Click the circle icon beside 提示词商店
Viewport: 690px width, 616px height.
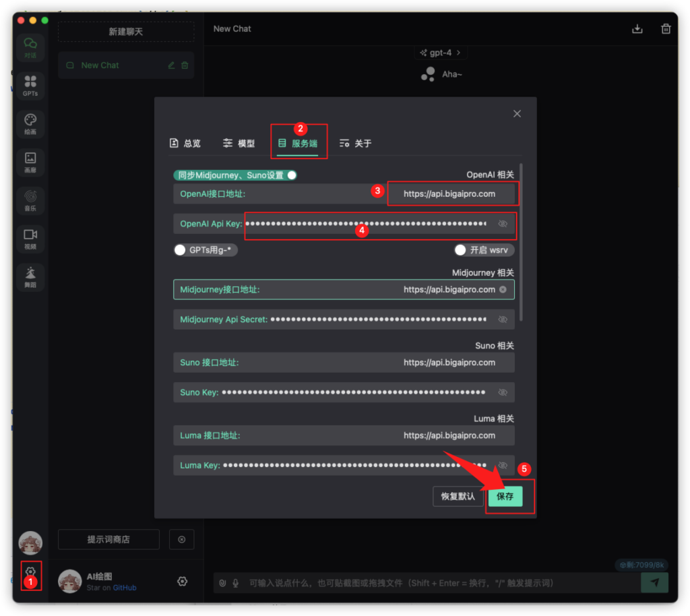pyautogui.click(x=182, y=539)
